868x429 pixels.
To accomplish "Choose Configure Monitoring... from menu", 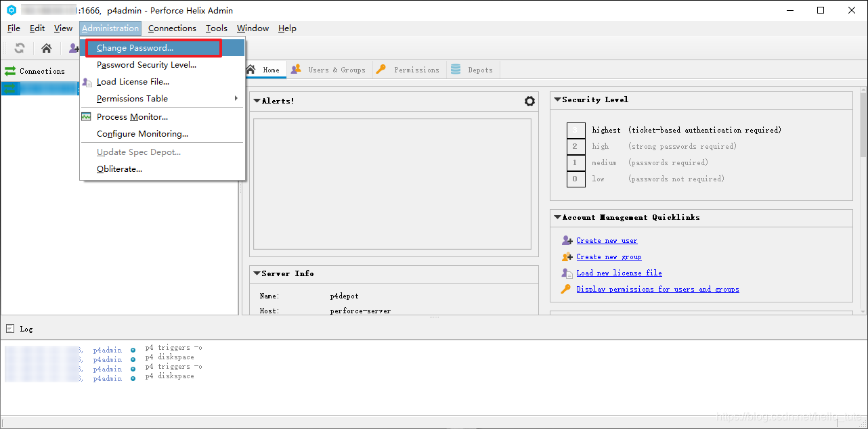I will (162, 134).
